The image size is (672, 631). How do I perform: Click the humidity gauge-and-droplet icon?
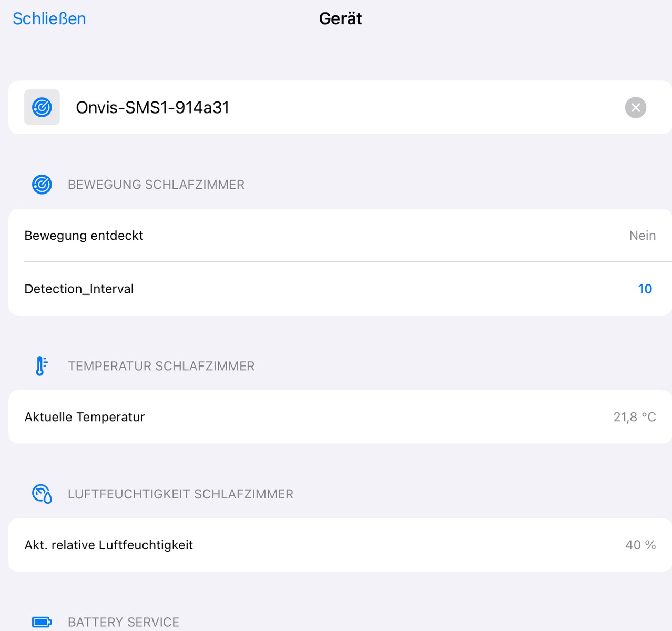coord(42,494)
